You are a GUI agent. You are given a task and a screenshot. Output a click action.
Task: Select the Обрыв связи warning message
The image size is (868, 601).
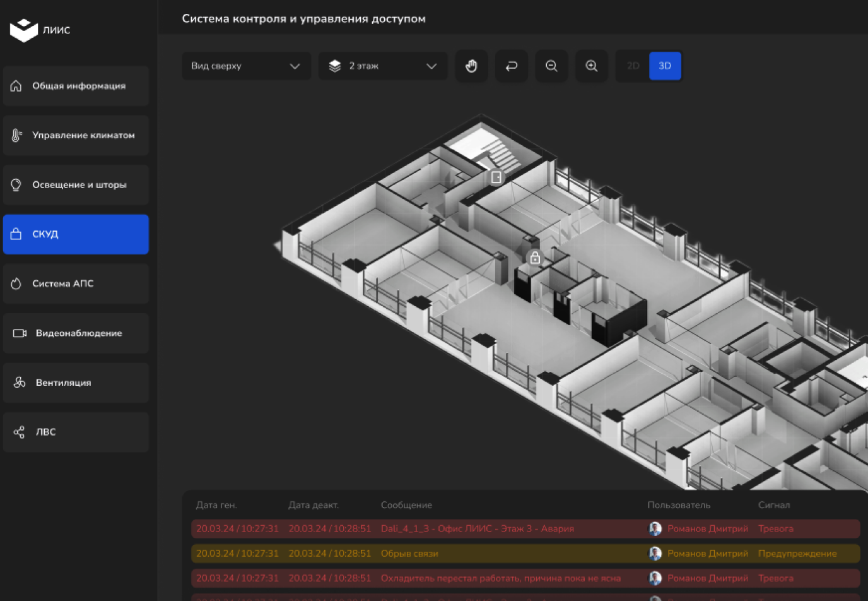tap(409, 554)
